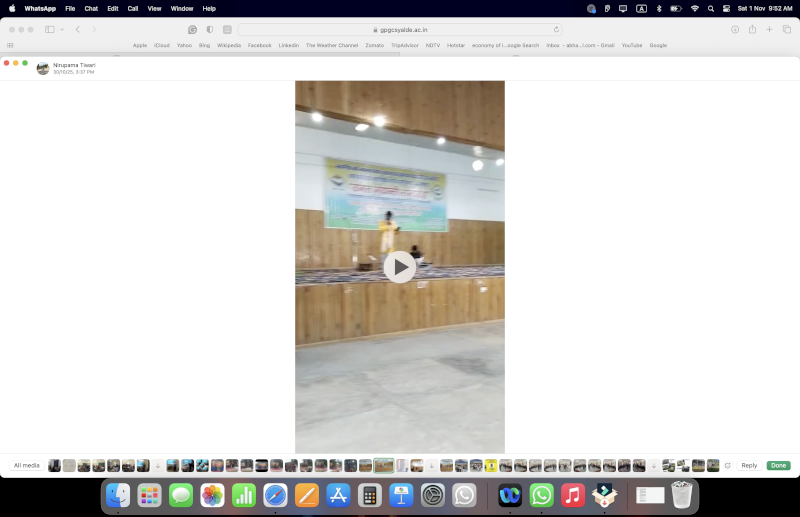Viewport: 800px width, 517px height.
Task: Launch Music app from the dock
Action: 573,495
